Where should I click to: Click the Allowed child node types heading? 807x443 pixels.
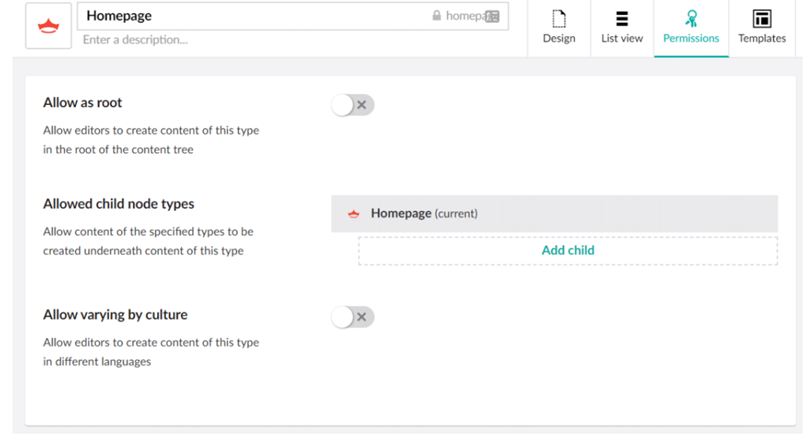pyautogui.click(x=118, y=204)
